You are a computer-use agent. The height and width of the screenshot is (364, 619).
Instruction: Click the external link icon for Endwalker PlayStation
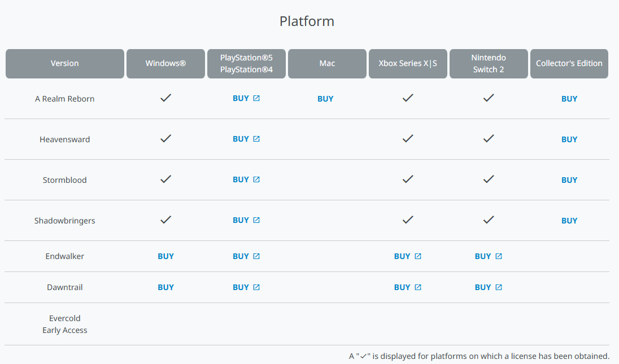(256, 256)
